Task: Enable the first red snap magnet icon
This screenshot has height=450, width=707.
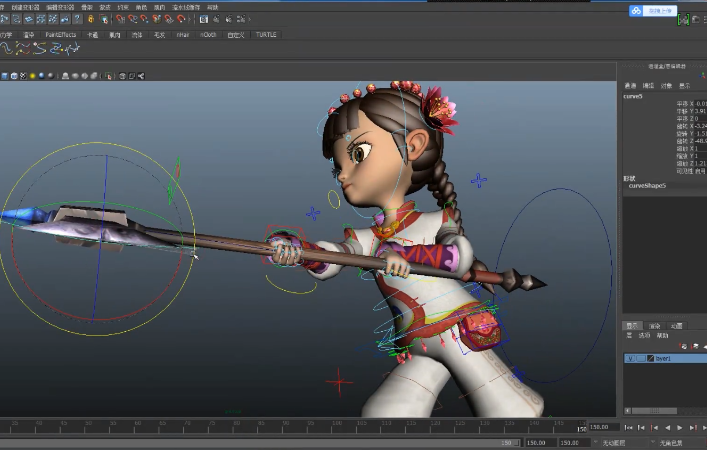Action: (x=120, y=19)
